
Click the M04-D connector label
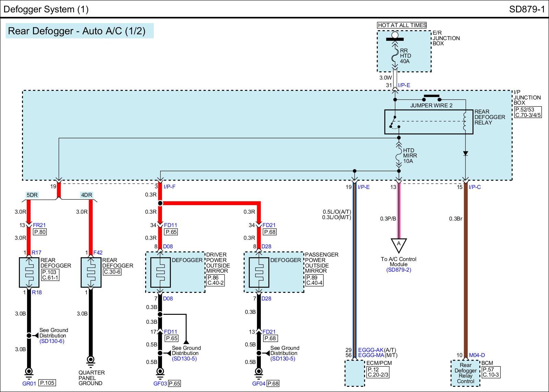477,355
